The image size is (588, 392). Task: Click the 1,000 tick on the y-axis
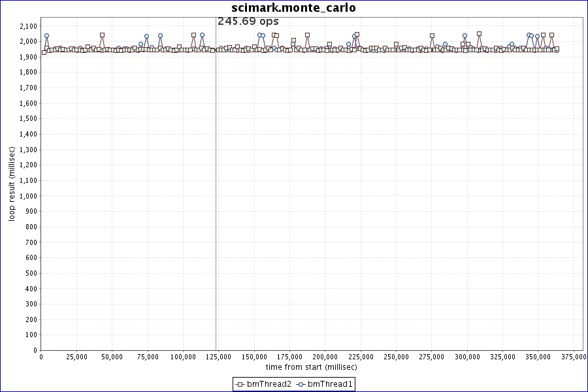[28, 196]
